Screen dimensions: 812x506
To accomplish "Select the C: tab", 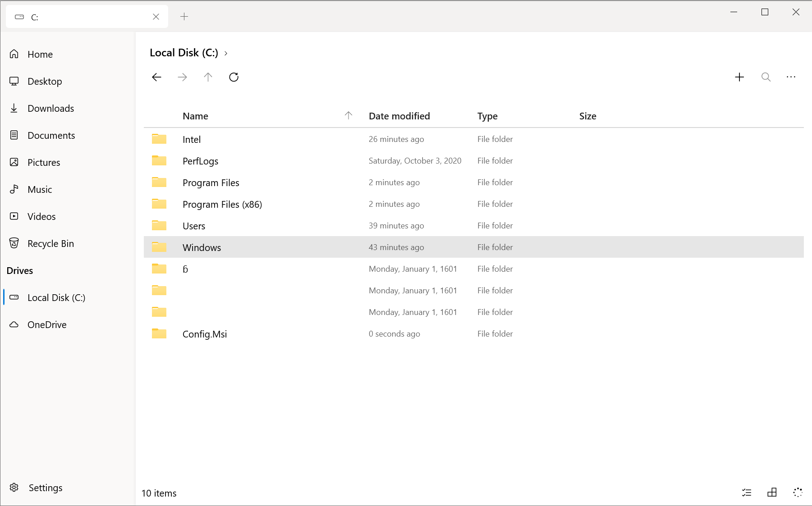I will [x=87, y=17].
